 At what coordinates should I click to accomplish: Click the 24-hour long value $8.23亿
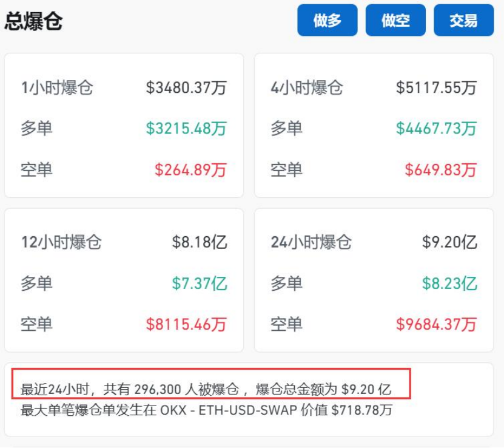click(449, 283)
